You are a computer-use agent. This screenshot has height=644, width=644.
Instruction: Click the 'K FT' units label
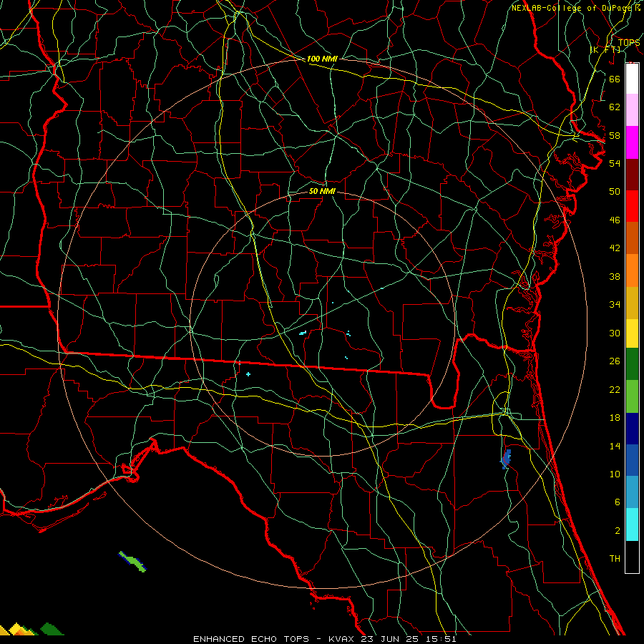[x=605, y=49]
